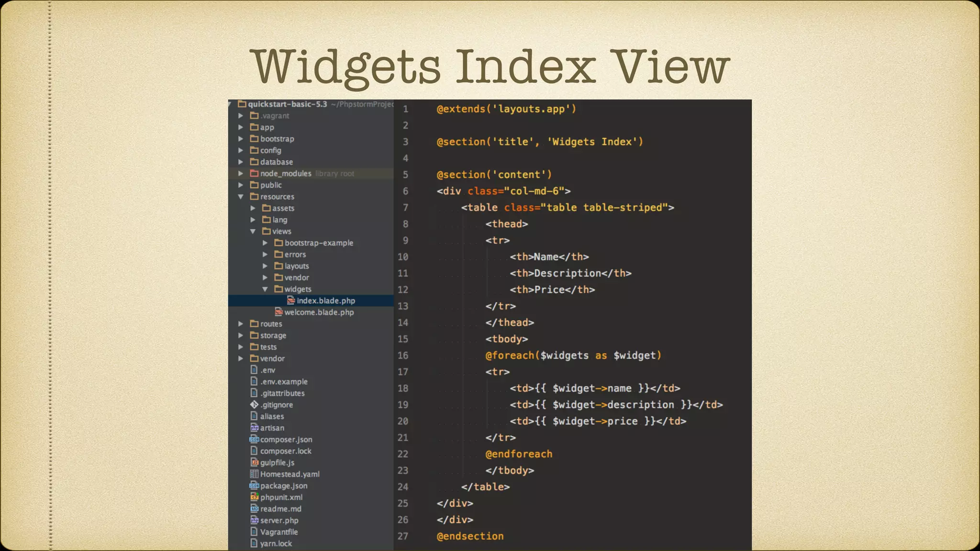This screenshot has height=551, width=980.
Task: Expand the config folder arrow
Action: pos(241,150)
